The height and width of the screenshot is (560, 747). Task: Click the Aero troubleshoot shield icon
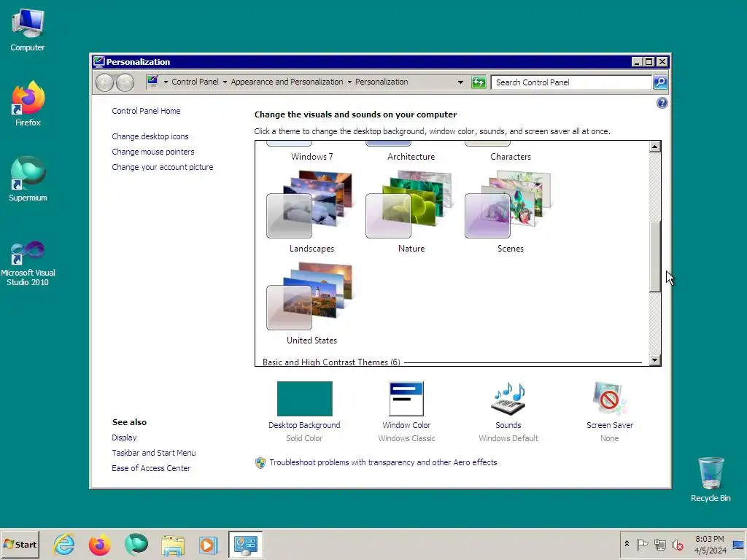(260, 462)
